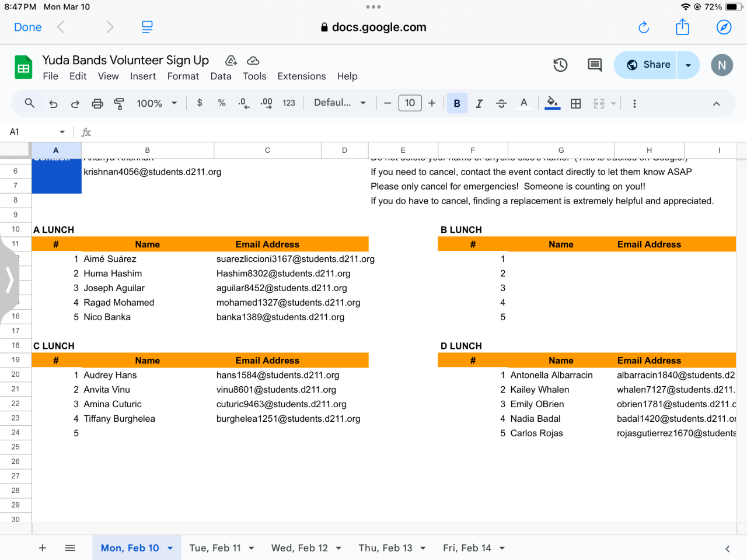The width and height of the screenshot is (747, 560).
Task: Open the Share options dropdown arrow
Action: (688, 65)
